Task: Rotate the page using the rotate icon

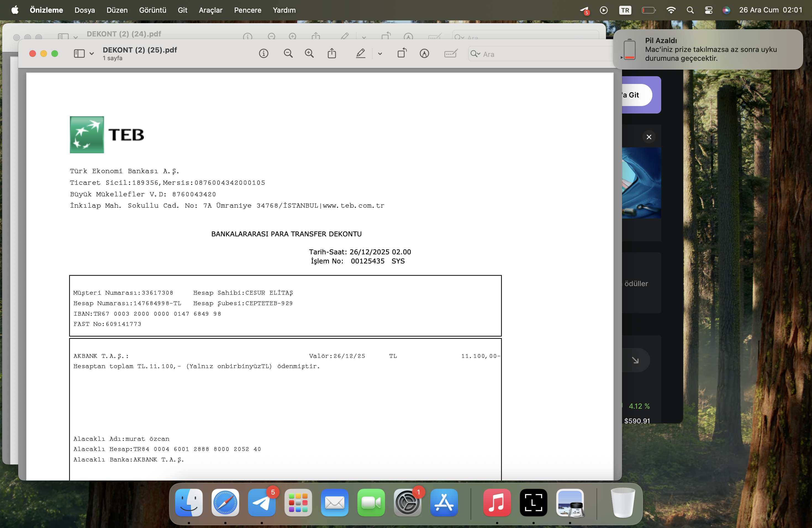Action: click(x=402, y=53)
